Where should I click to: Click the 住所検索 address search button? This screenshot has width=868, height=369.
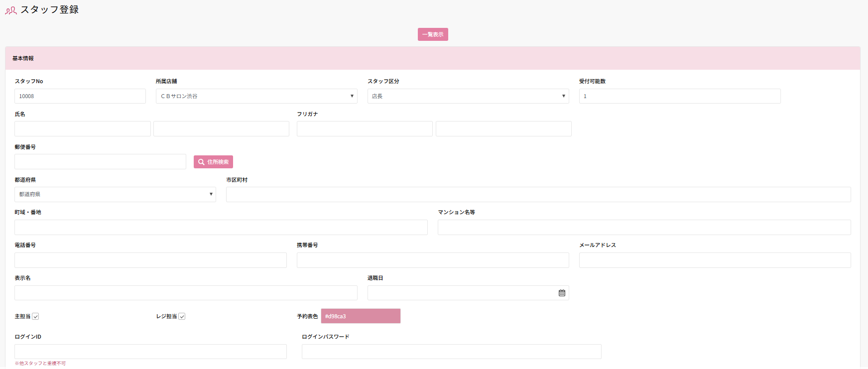pyautogui.click(x=213, y=162)
